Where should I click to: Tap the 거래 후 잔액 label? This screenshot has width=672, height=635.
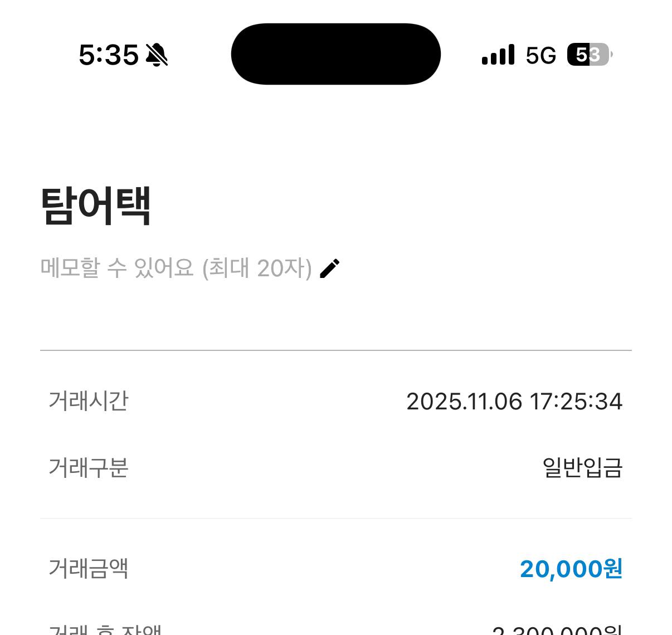coord(105,629)
